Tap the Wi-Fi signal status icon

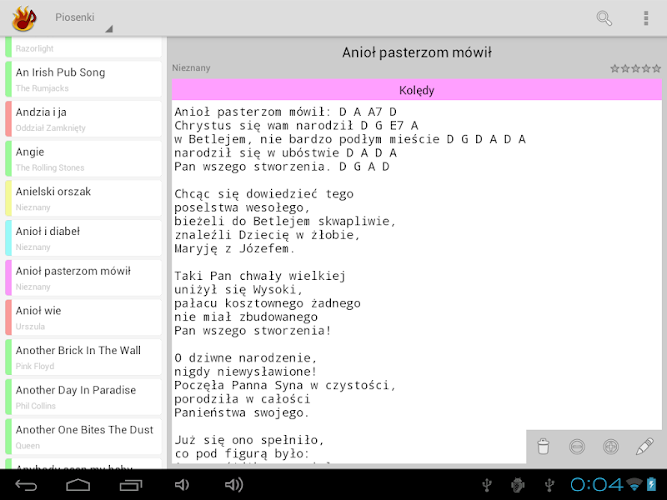point(634,484)
